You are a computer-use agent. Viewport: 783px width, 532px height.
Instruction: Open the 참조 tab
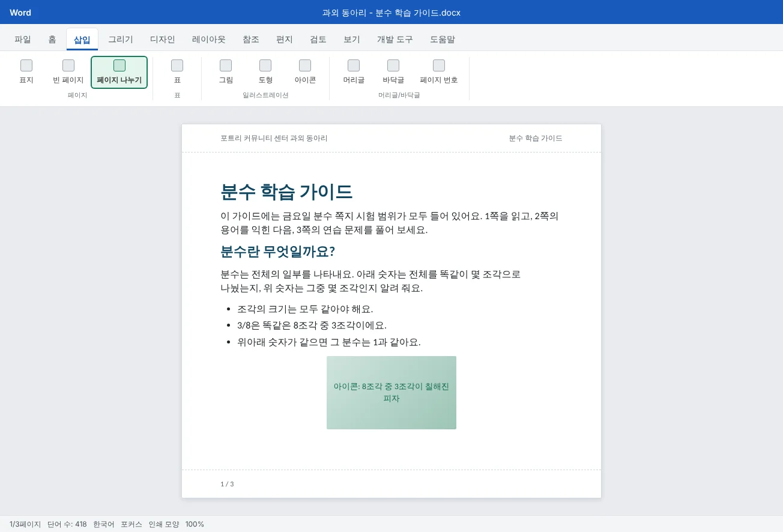coord(251,40)
